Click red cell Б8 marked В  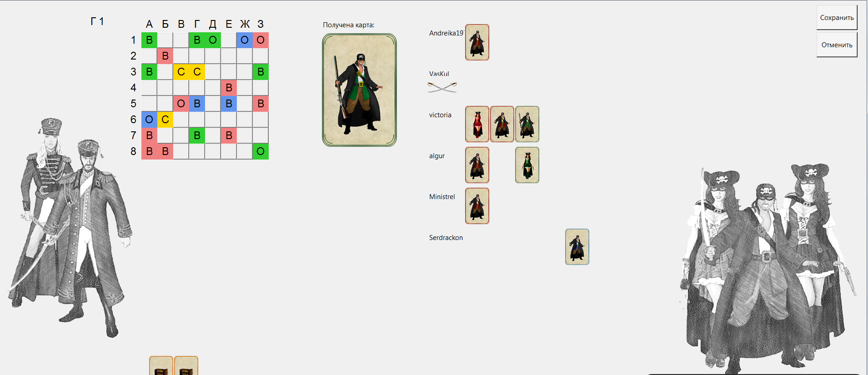[165, 151]
